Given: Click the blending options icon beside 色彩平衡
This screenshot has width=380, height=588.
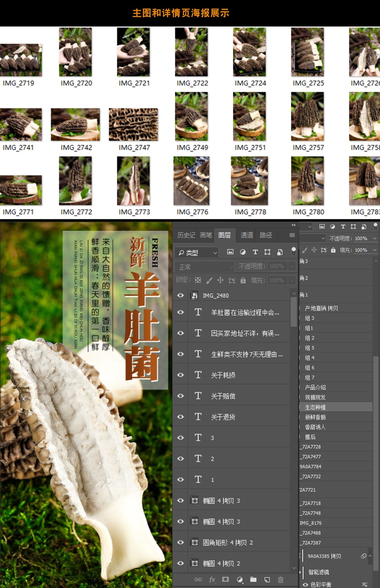Looking at the screenshot, I should coord(365,585).
